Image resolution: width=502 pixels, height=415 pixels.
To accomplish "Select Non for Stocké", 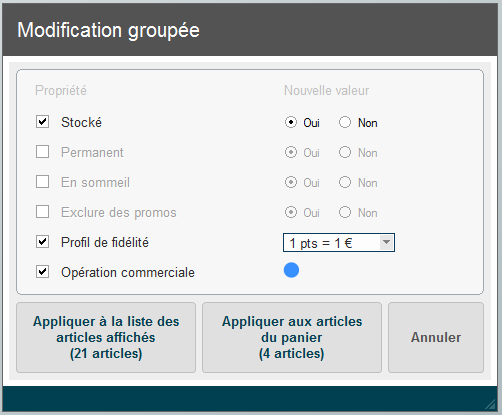I will point(345,122).
